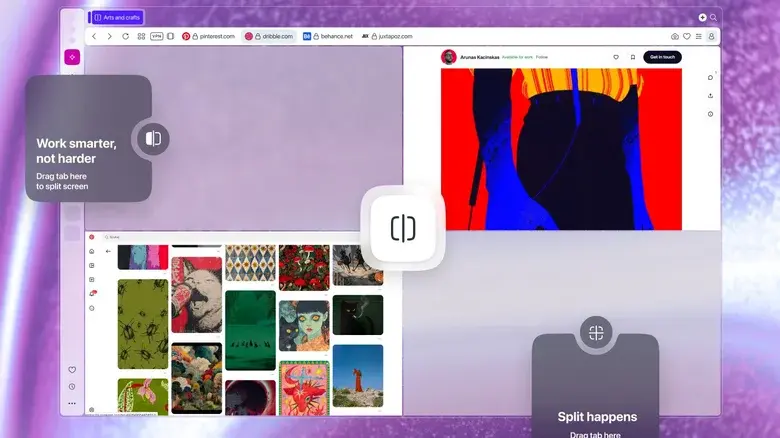
Task: Like the Dribbble shot with heart icon
Action: tap(615, 57)
